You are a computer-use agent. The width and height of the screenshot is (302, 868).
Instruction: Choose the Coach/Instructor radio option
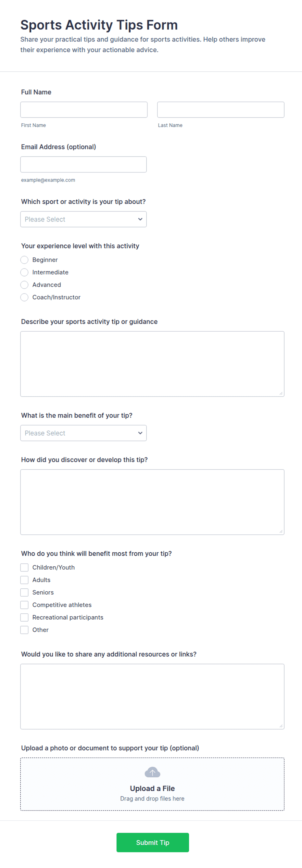[24, 297]
